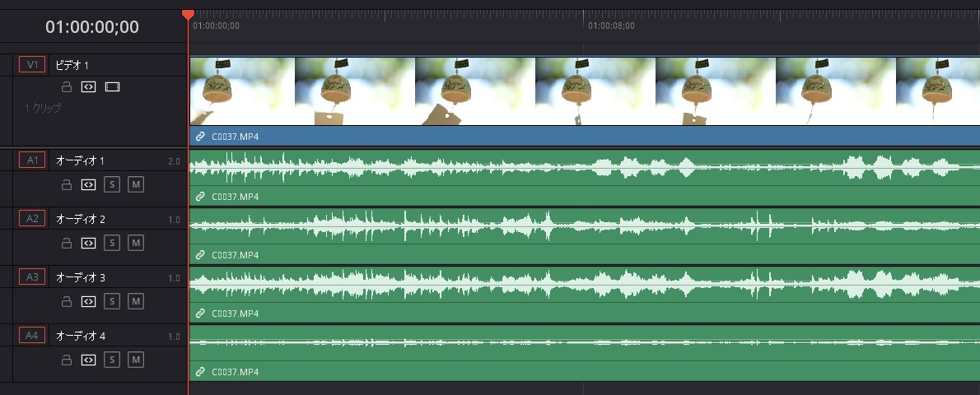This screenshot has width=980, height=395.
Task: Mute the オーディオ 4 track
Action: tap(136, 360)
